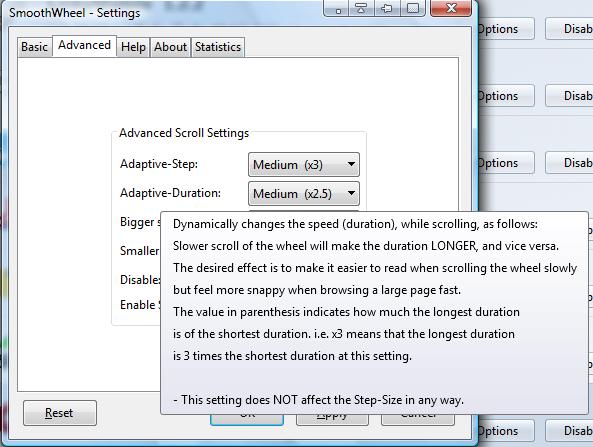Expand the Adaptive-Duration dropdown showing Medium (x2.5)

pyautogui.click(x=304, y=194)
